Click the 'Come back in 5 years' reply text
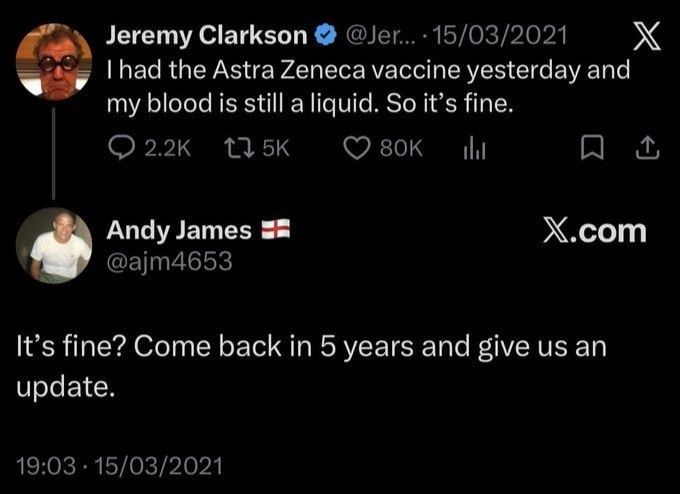680x494 pixels. 311,366
